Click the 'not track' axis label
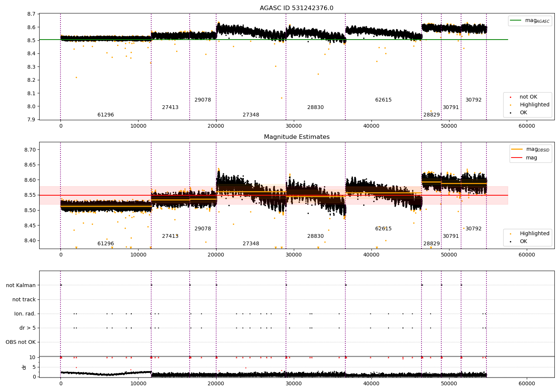 coord(24,299)
